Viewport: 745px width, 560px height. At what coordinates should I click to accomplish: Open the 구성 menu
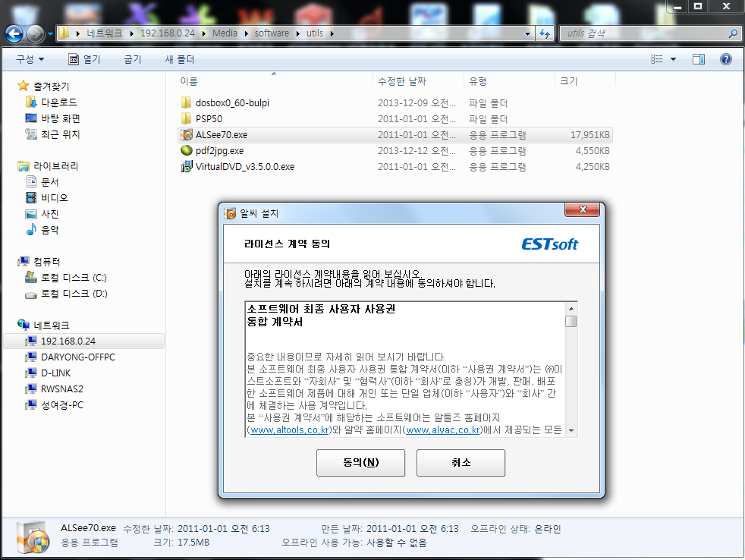(x=30, y=59)
